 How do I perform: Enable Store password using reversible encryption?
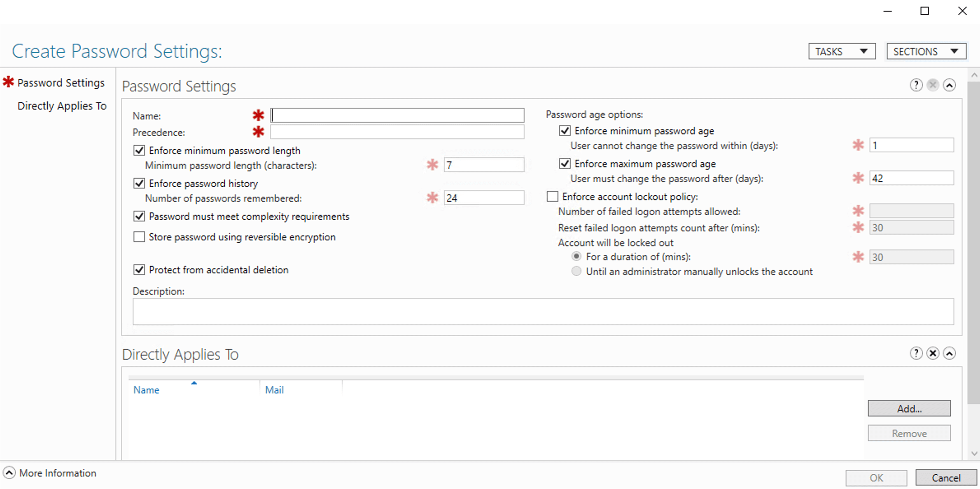point(139,237)
